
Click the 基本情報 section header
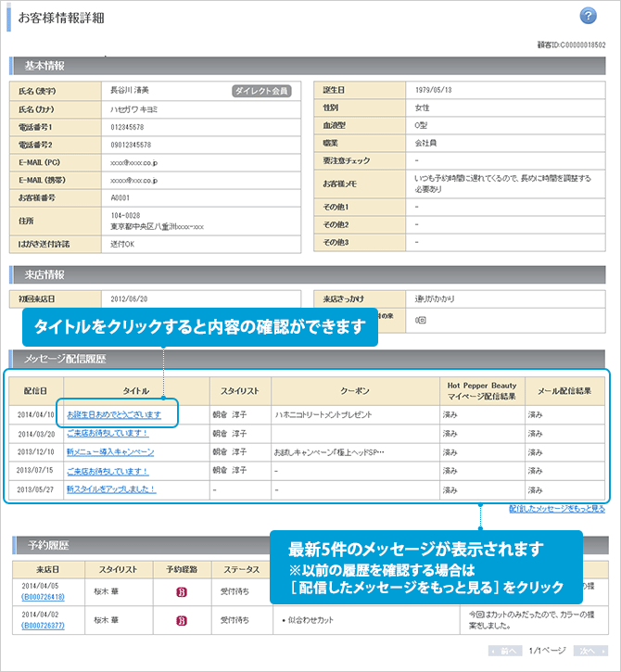pos(44,66)
